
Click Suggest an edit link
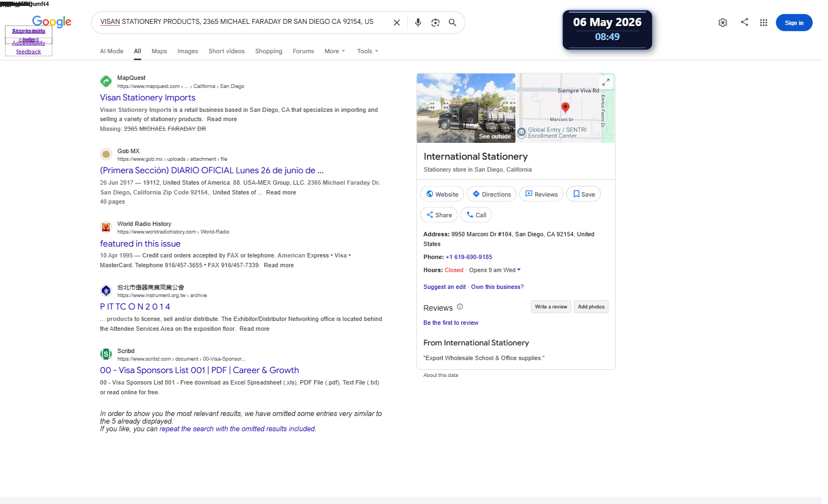444,287
